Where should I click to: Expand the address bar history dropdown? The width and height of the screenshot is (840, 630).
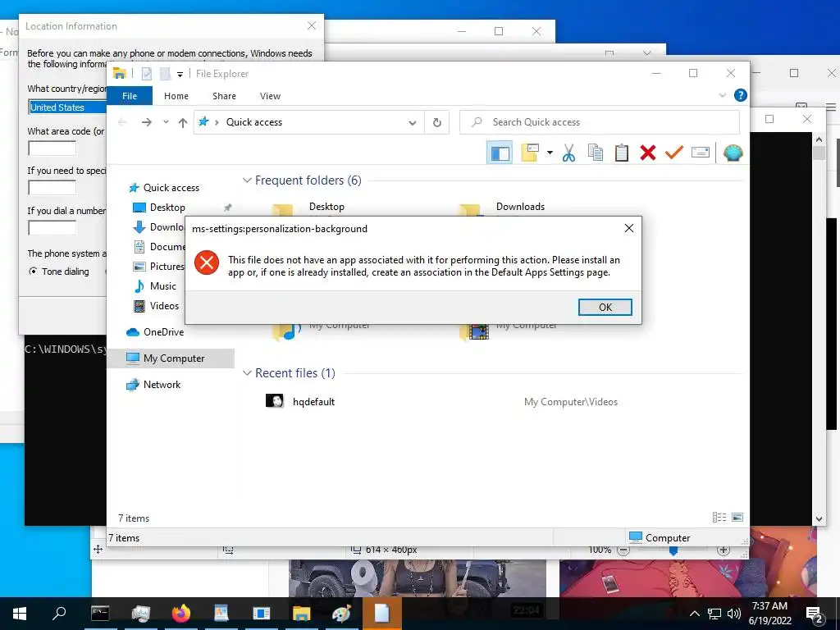pos(412,122)
